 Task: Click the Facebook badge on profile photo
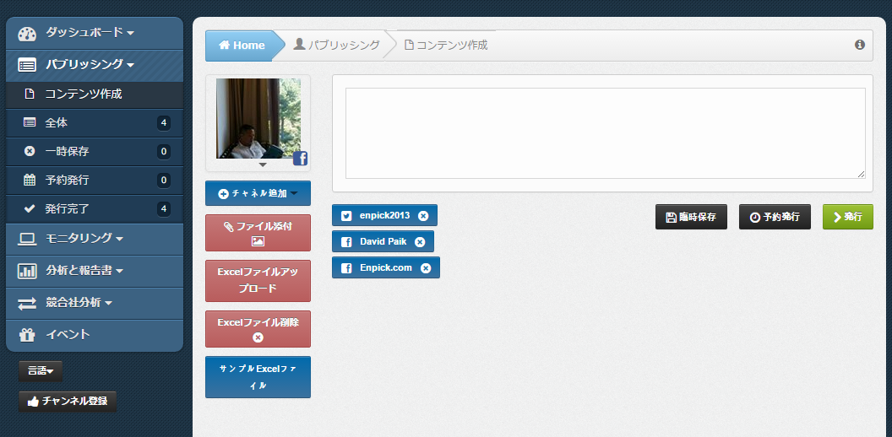(x=300, y=159)
